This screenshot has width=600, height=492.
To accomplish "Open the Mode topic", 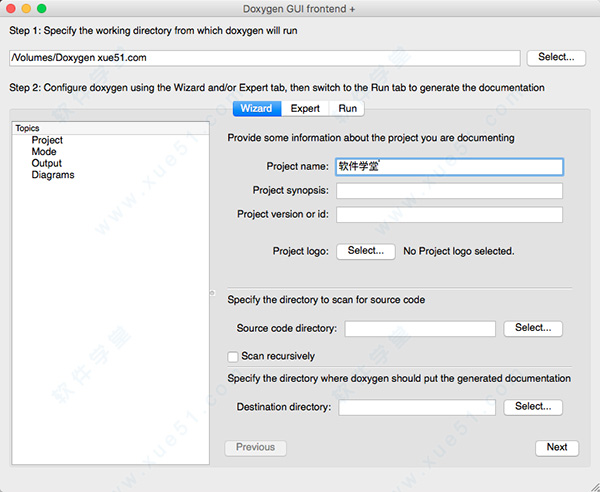I will click(44, 152).
